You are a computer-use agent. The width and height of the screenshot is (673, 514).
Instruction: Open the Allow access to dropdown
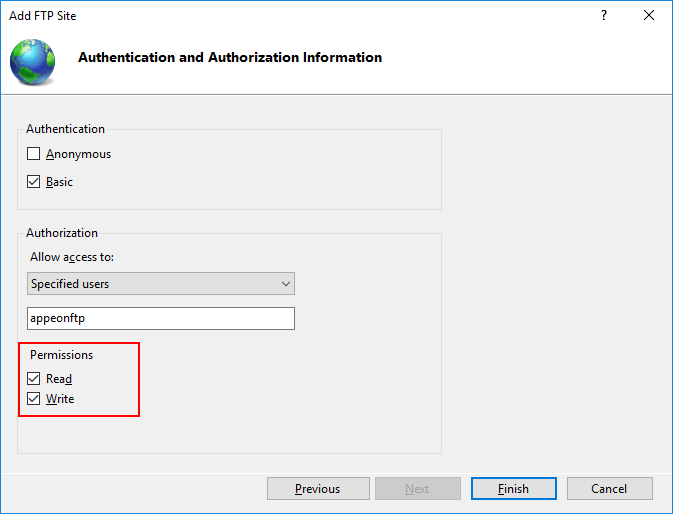pos(161,284)
